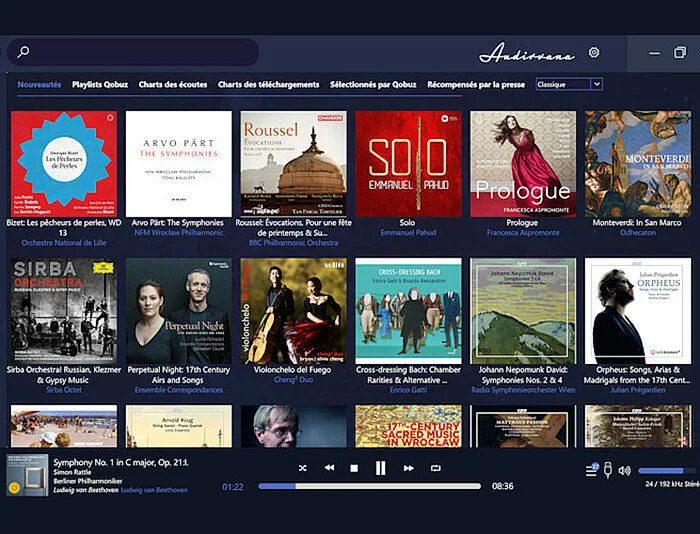Click the 24 / 192 kHz format label
The image size is (700, 534).
tap(672, 484)
